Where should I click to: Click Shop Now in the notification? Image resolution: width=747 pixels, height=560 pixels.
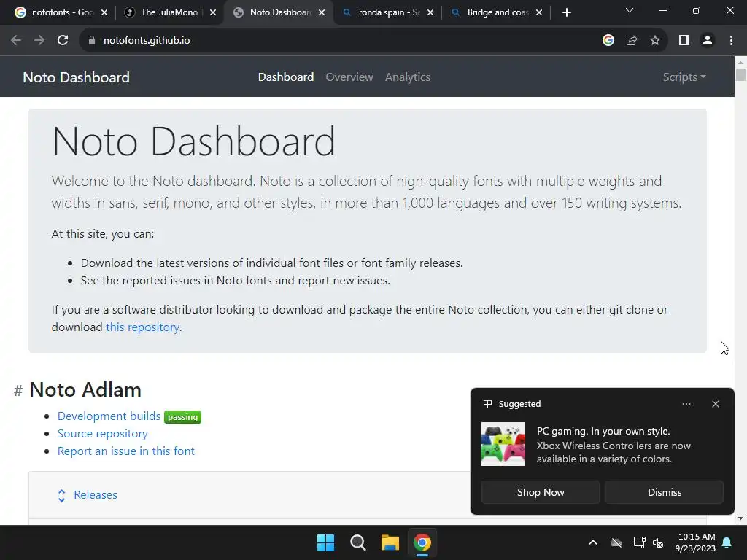coord(541,492)
